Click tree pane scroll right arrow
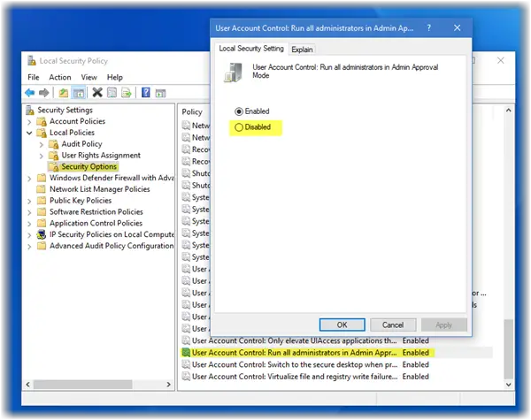The width and height of the screenshot is (531, 420). pyautogui.click(x=169, y=385)
